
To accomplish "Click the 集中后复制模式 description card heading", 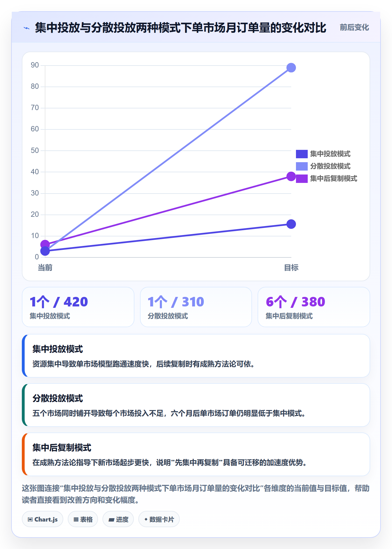I will click(x=62, y=448).
